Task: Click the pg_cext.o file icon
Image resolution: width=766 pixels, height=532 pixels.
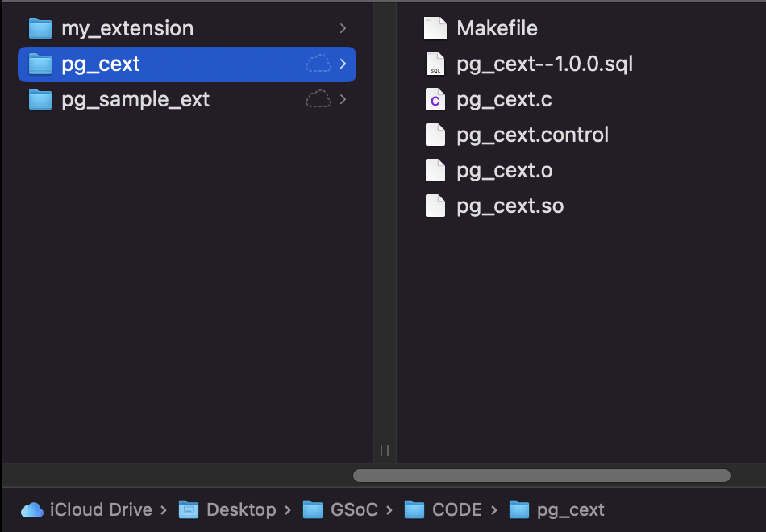Action: pyautogui.click(x=435, y=170)
